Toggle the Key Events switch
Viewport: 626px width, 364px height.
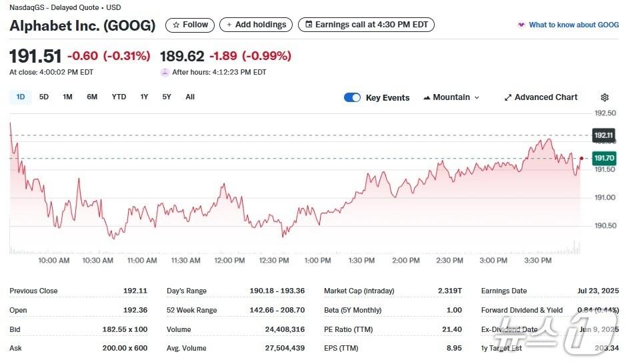(352, 97)
